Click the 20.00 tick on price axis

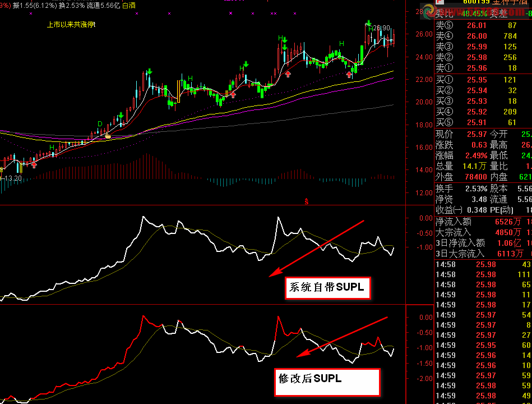[x=424, y=102]
